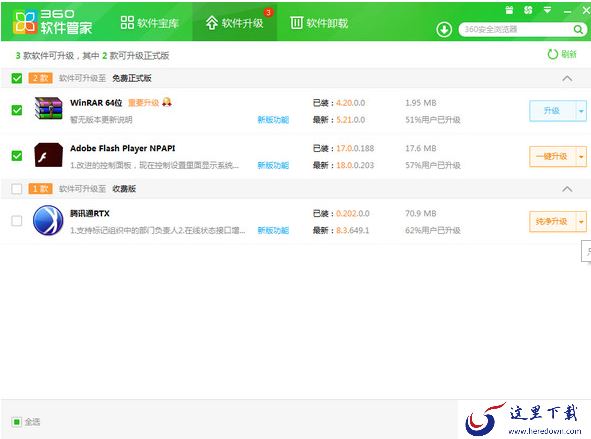591x439 pixels.
Task: Click 纯净升级 for 腾讯通RTX
Action: [x=552, y=222]
